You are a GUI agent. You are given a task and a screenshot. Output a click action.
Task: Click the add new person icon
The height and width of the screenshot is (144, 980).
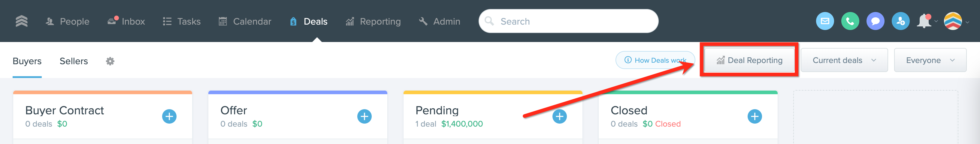(900, 21)
